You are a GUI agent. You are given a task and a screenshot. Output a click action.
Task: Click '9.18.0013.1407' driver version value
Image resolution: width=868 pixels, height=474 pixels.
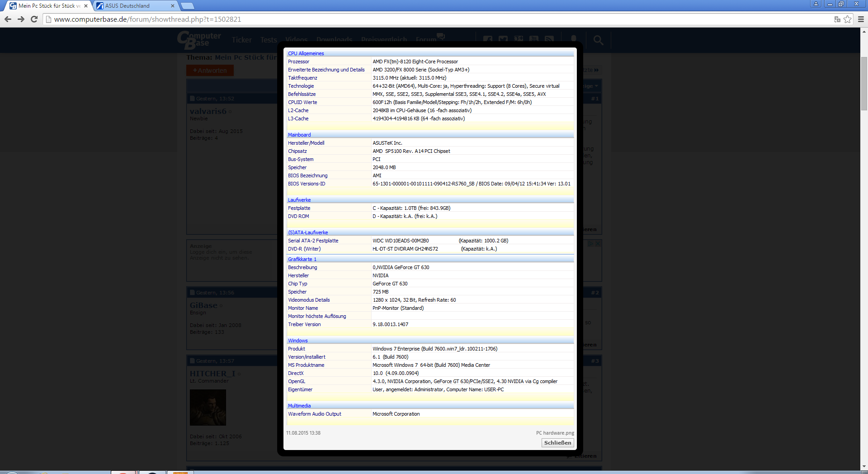pyautogui.click(x=390, y=324)
